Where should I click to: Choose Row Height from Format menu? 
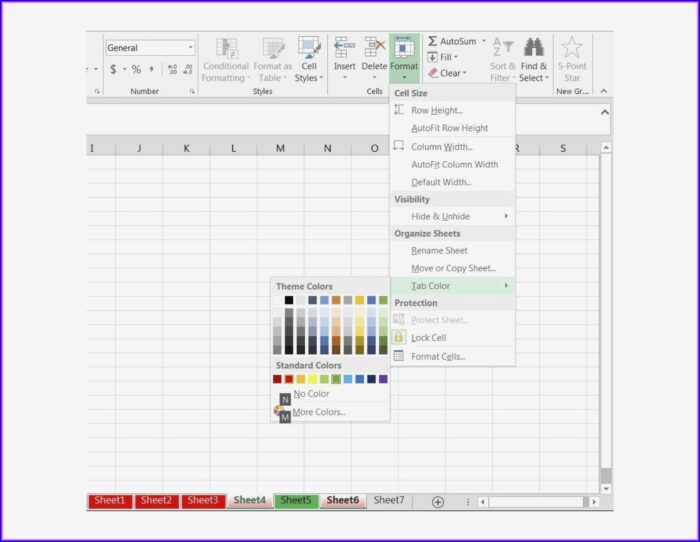(453, 110)
